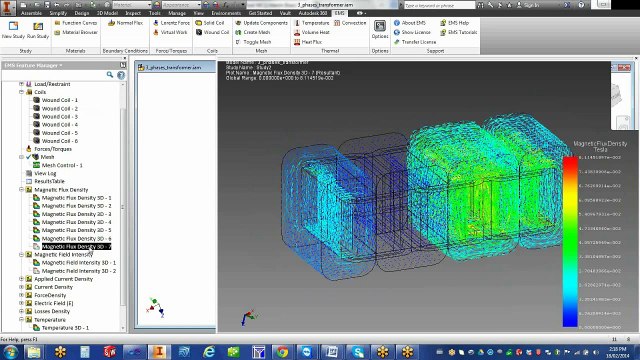
Task: Open Skype from the taskbar
Action: (358, 351)
